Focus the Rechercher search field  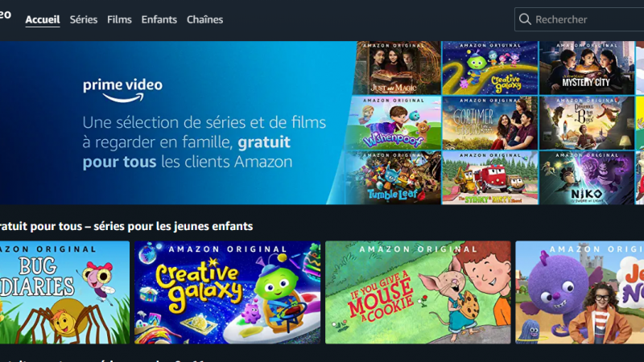[579, 19]
